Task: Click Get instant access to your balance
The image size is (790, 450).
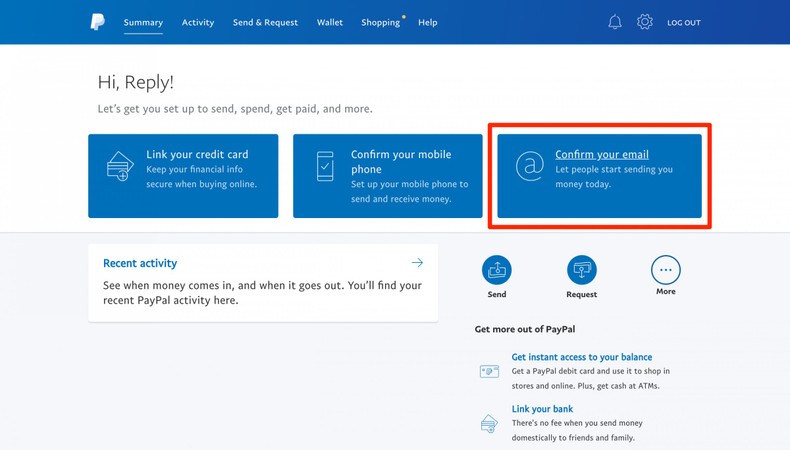Action: point(581,357)
